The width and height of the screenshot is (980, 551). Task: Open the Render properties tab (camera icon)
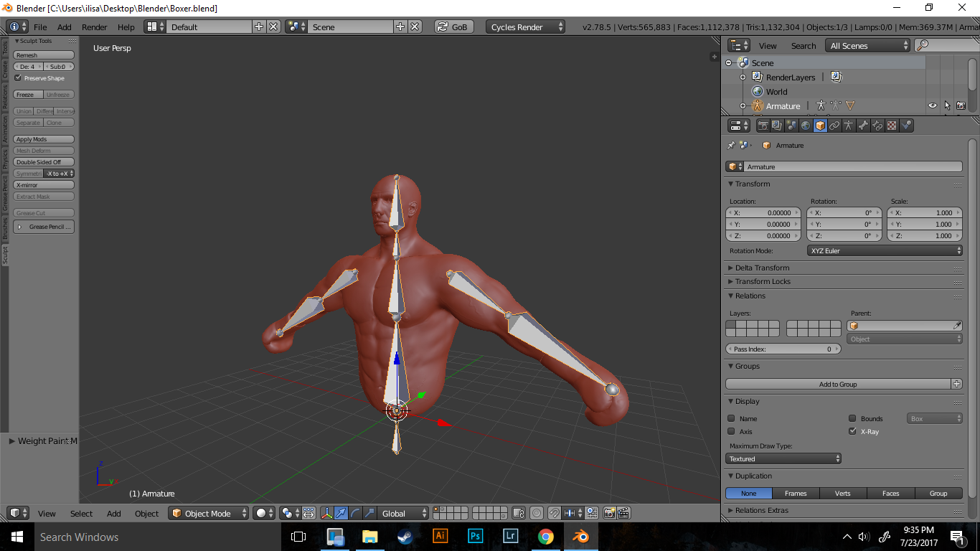pyautogui.click(x=763, y=126)
